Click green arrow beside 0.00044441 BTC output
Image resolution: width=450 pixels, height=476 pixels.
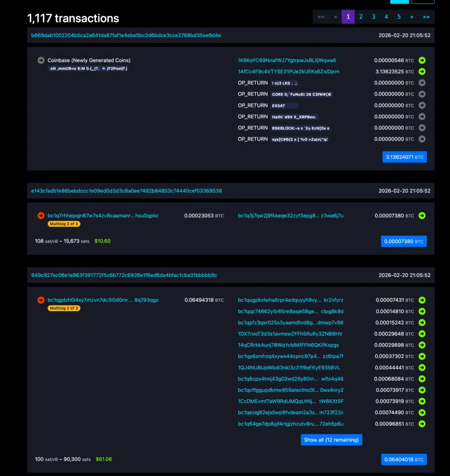422,368
